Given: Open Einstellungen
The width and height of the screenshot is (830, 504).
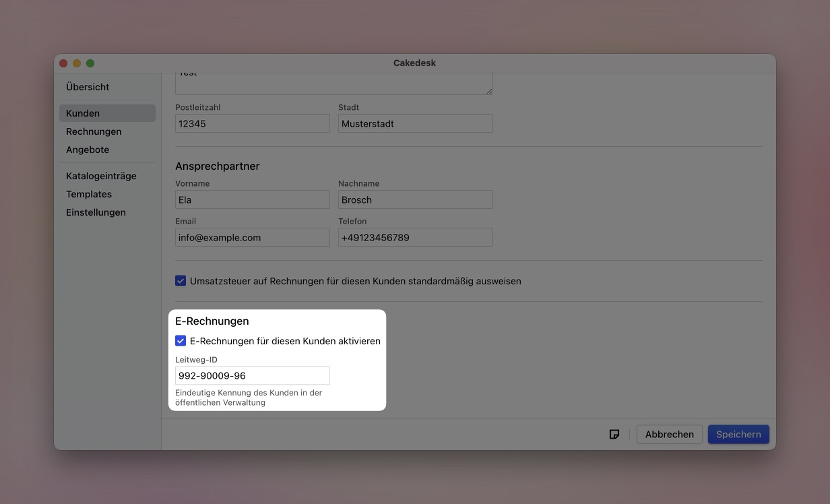Looking at the screenshot, I should pos(96,212).
